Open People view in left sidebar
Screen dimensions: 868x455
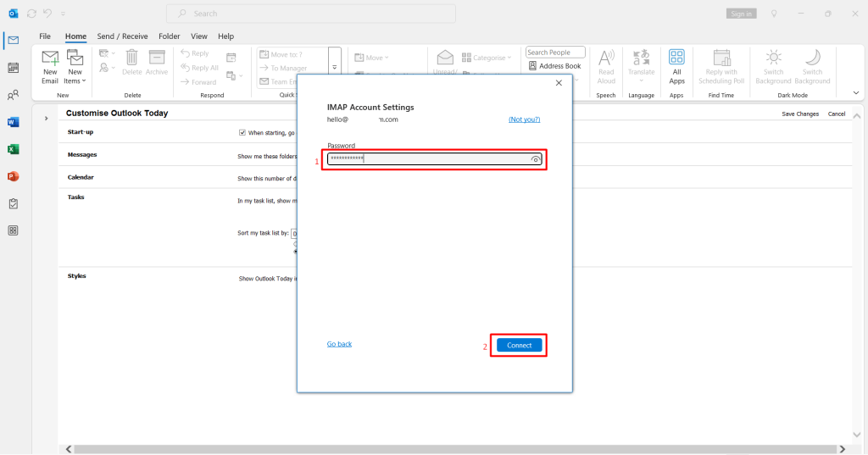14,95
